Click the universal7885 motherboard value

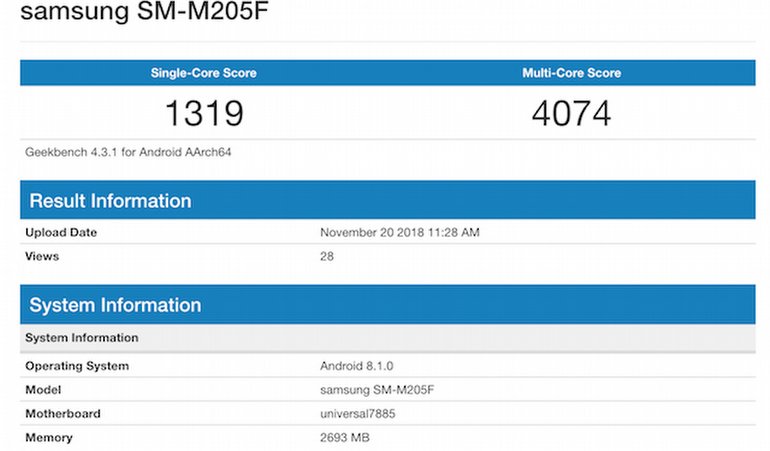click(x=358, y=414)
